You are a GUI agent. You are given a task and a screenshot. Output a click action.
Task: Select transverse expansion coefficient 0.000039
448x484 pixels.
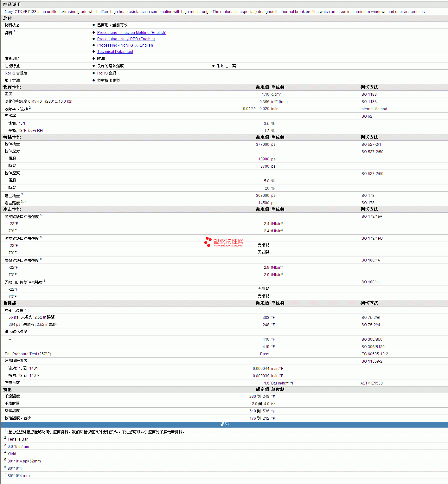261,376
